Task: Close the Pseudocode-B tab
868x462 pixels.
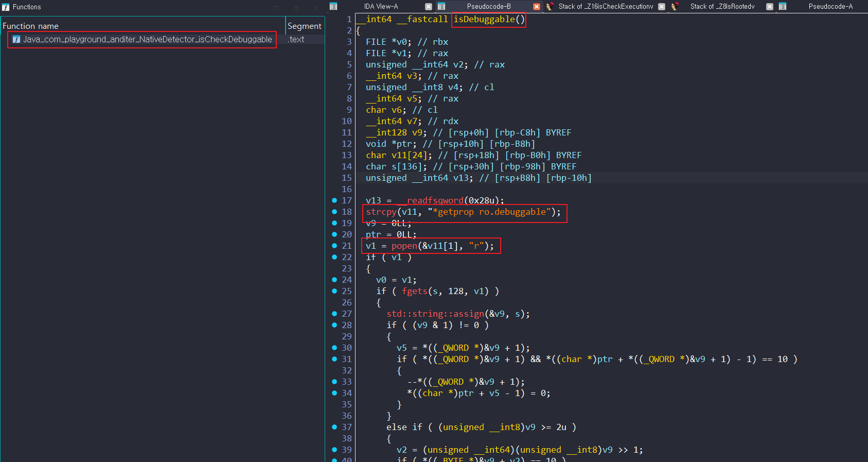Action: (x=537, y=7)
